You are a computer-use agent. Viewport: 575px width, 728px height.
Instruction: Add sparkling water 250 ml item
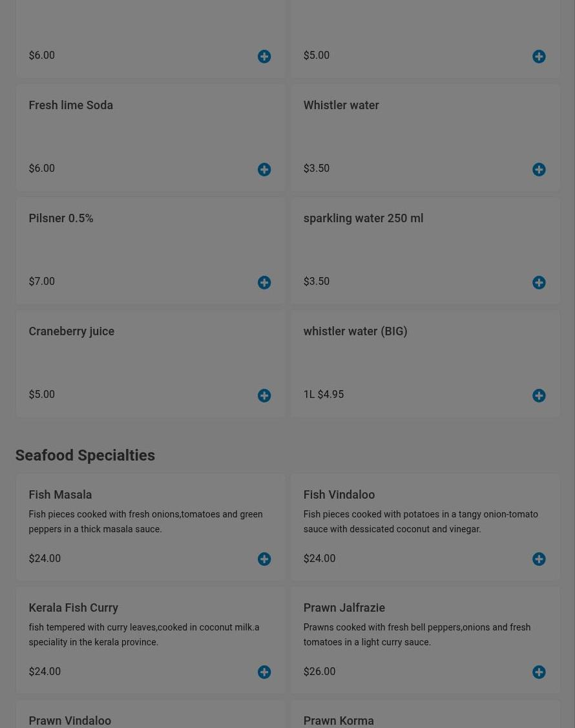539,282
